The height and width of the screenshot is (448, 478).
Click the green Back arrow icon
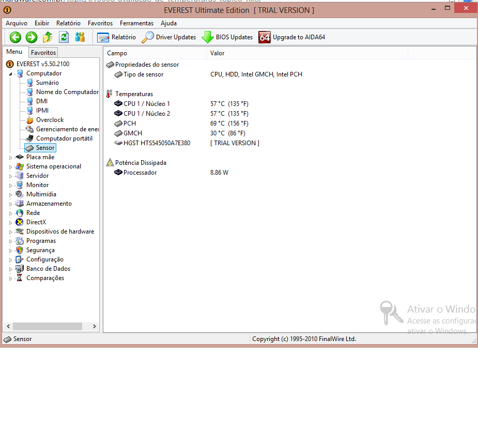15,37
